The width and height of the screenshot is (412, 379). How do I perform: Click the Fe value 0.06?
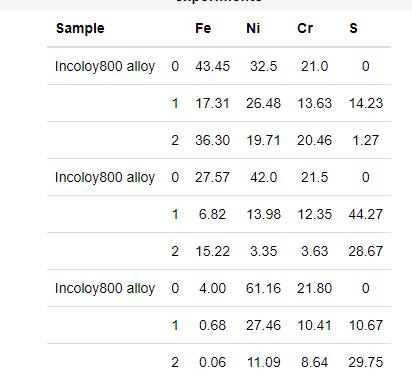click(212, 362)
